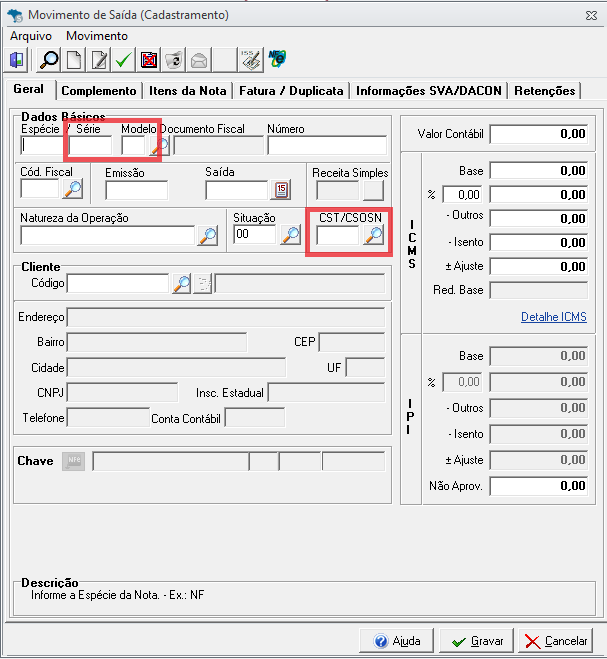Click the NFe toolbar icon
The height and width of the screenshot is (659, 607).
pyautogui.click(x=277, y=59)
